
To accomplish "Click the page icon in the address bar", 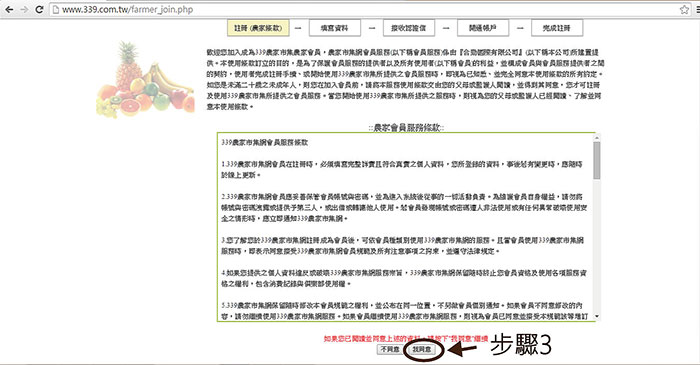I will pos(56,9).
